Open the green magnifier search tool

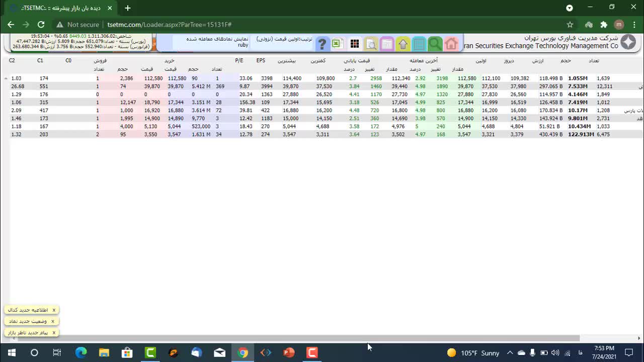pos(435,44)
